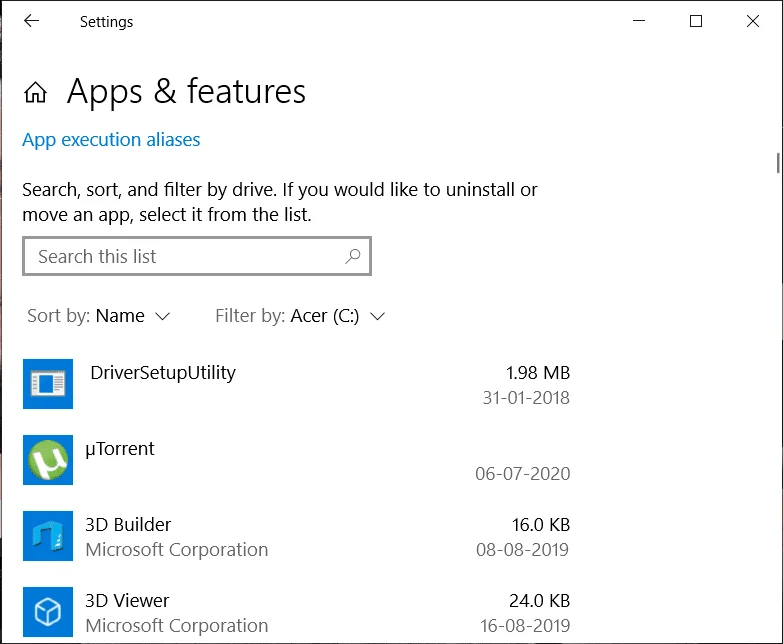The height and width of the screenshot is (644, 783).
Task: Select the µTorrent name text
Action: pos(120,449)
